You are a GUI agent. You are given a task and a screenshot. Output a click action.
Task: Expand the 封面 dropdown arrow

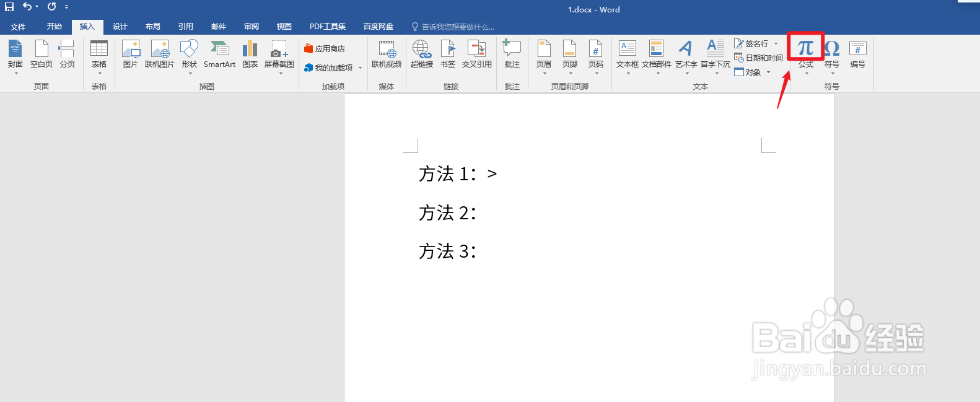[16, 73]
